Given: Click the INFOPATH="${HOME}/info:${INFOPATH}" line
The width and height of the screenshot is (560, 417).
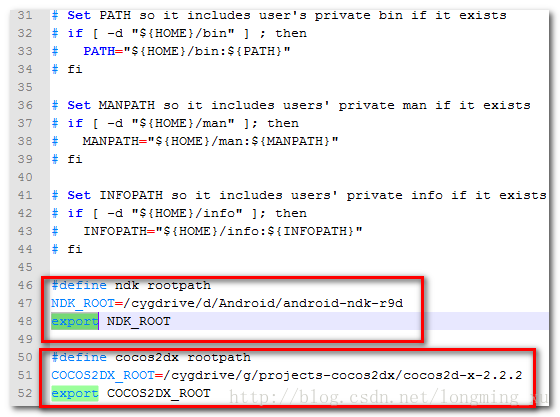Looking at the screenshot, I should click(207, 231).
